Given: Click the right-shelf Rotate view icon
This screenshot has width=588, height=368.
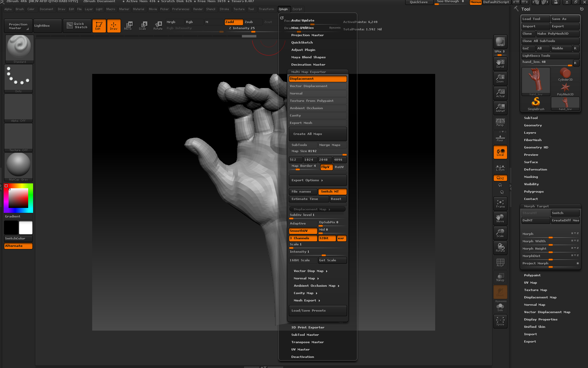Looking at the screenshot, I should [x=500, y=248].
